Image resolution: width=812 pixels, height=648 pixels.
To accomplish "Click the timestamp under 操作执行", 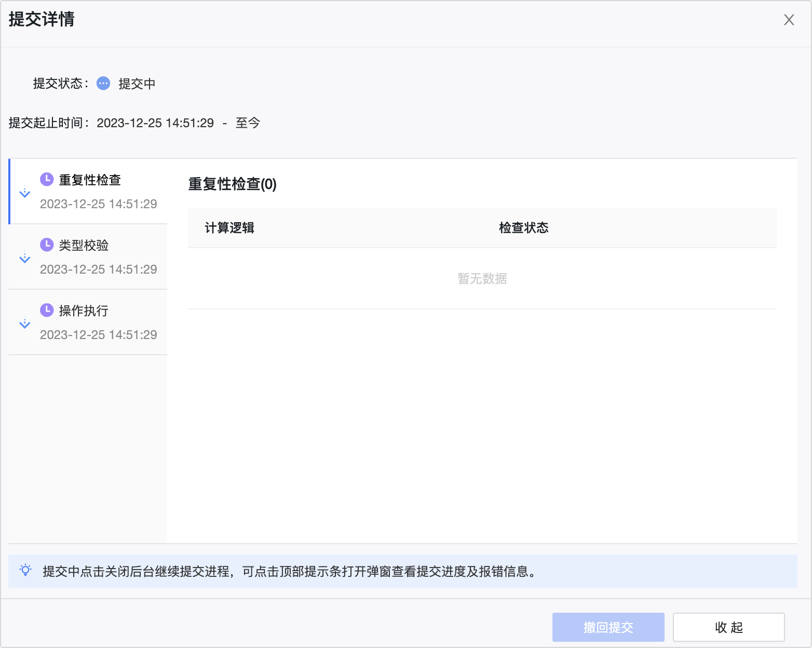I will click(x=99, y=335).
